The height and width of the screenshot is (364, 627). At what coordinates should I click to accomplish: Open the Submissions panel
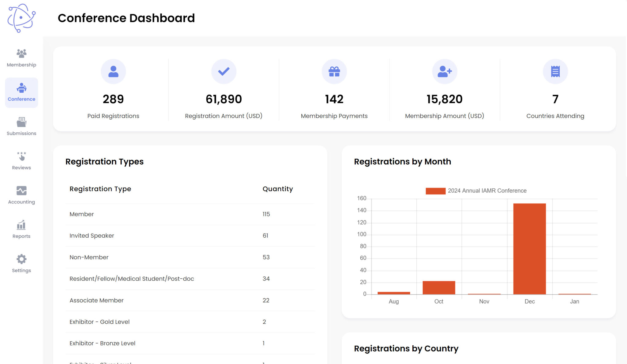tap(21, 125)
